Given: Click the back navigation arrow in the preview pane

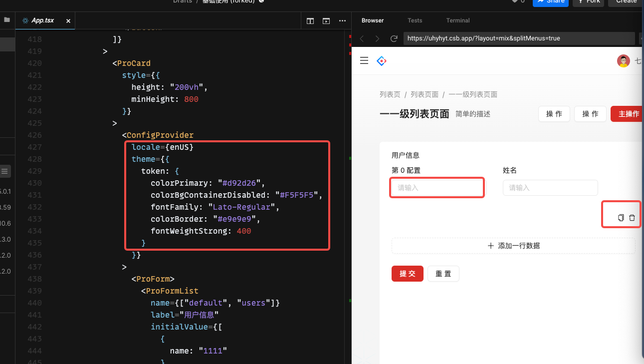Looking at the screenshot, I should coord(362,38).
